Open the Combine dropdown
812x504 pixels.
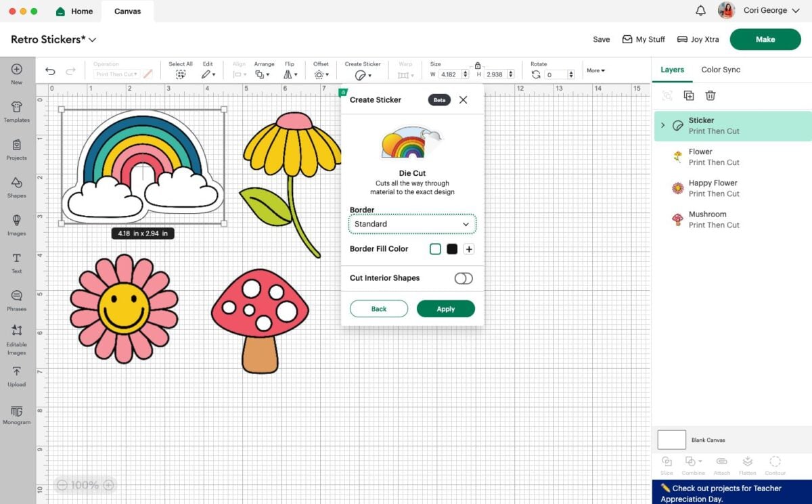point(694,465)
